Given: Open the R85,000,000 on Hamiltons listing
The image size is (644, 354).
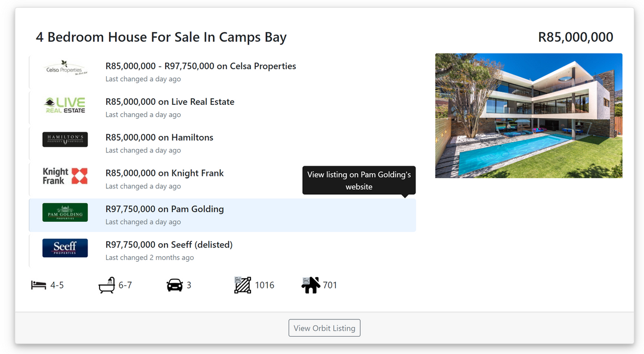Looking at the screenshot, I should (159, 138).
